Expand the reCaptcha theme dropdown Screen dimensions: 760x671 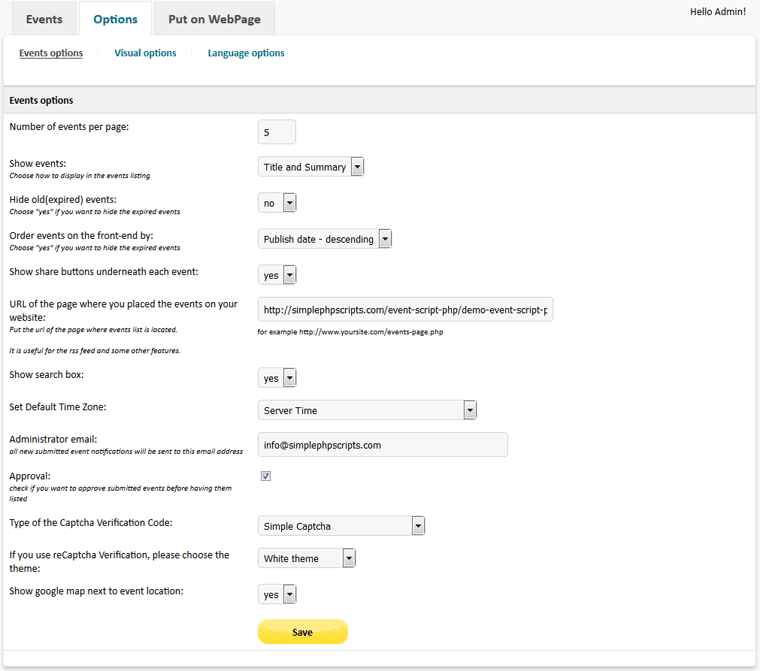pos(307,558)
